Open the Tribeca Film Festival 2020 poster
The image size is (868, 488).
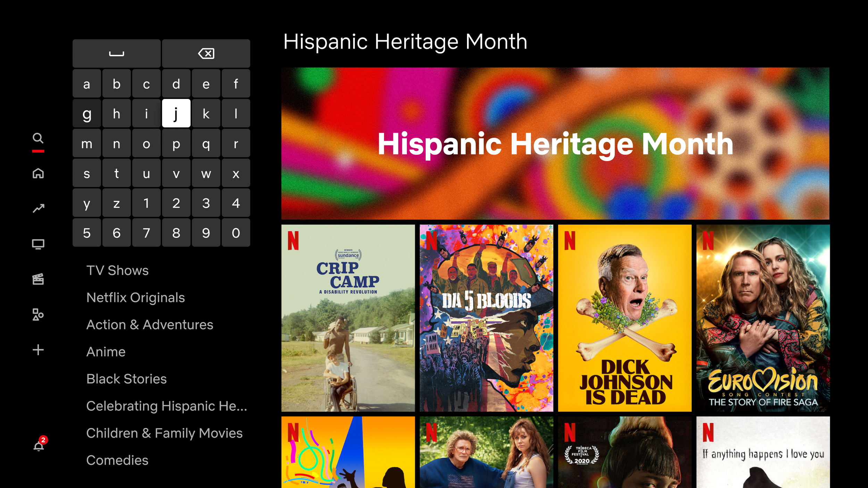(625, 452)
